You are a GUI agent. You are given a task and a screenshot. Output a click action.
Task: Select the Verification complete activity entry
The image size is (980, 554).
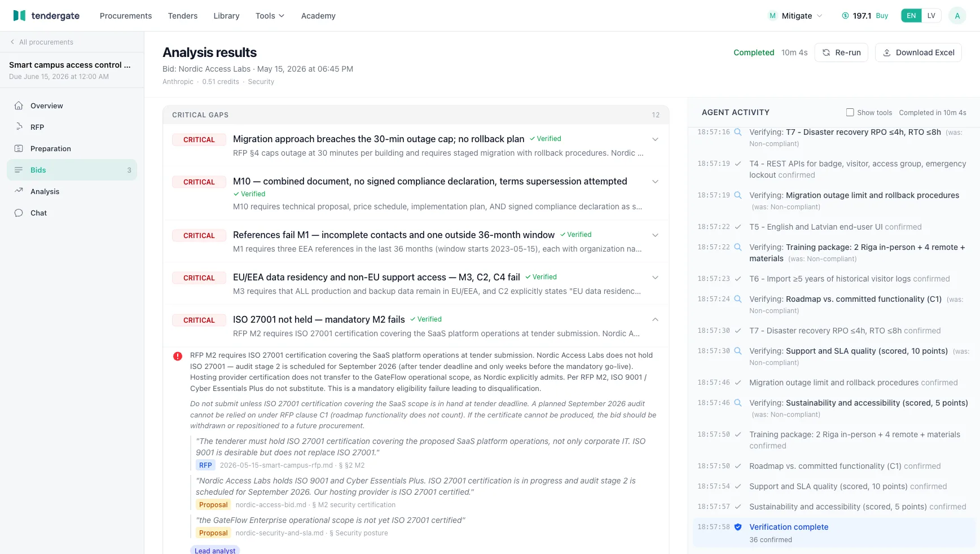click(x=834, y=533)
